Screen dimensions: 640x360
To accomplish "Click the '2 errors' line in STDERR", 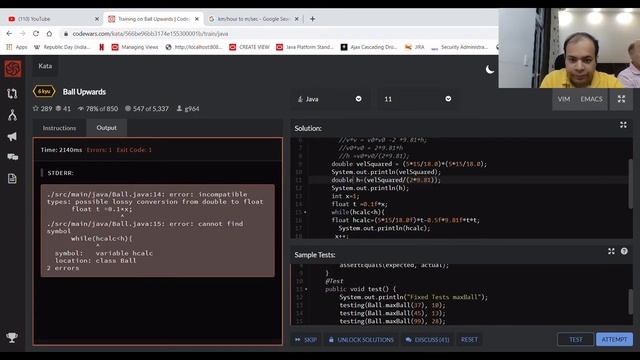I will pos(63,268).
